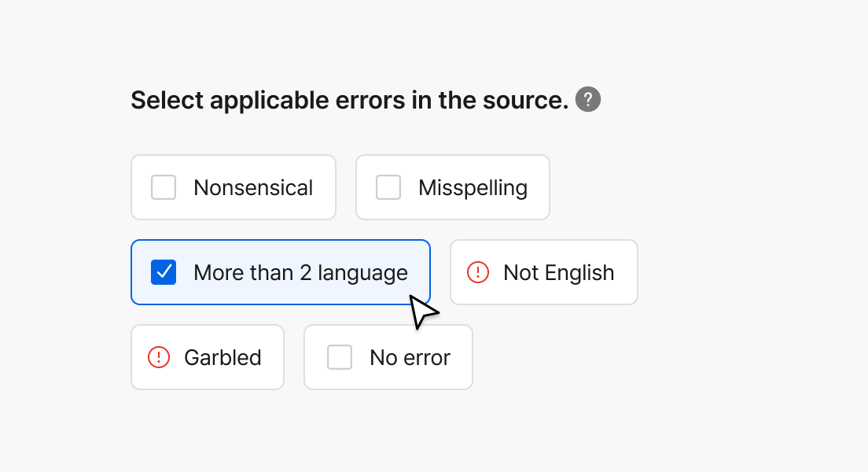Click the More than 2 language label
The image size is (868, 472).
click(300, 273)
